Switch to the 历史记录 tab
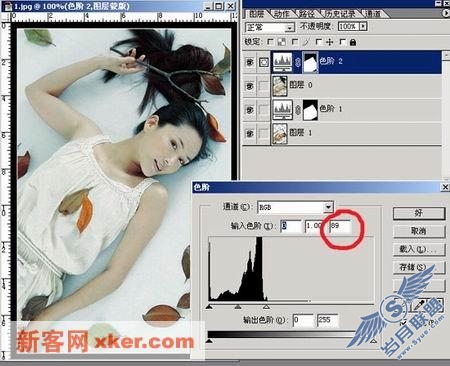 340,14
